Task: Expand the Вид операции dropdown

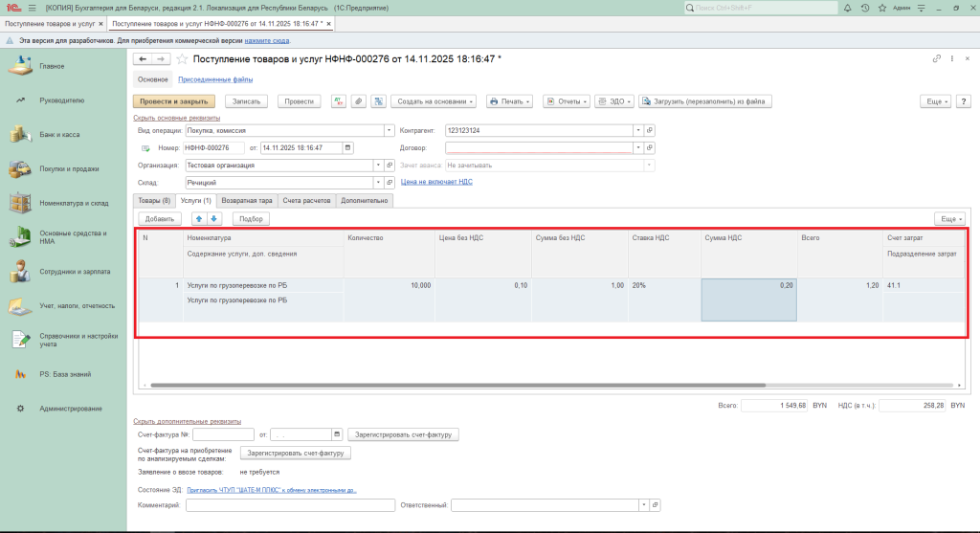Action: click(389, 130)
